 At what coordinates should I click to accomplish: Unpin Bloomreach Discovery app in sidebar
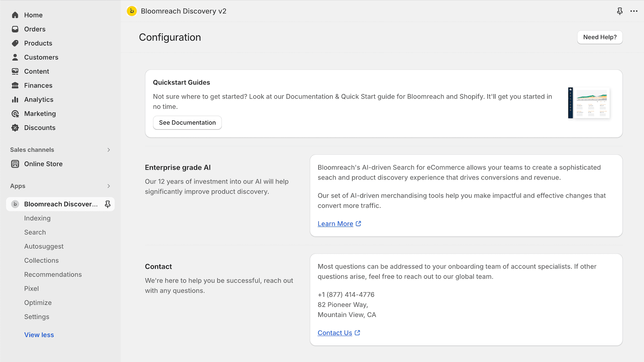(107, 204)
